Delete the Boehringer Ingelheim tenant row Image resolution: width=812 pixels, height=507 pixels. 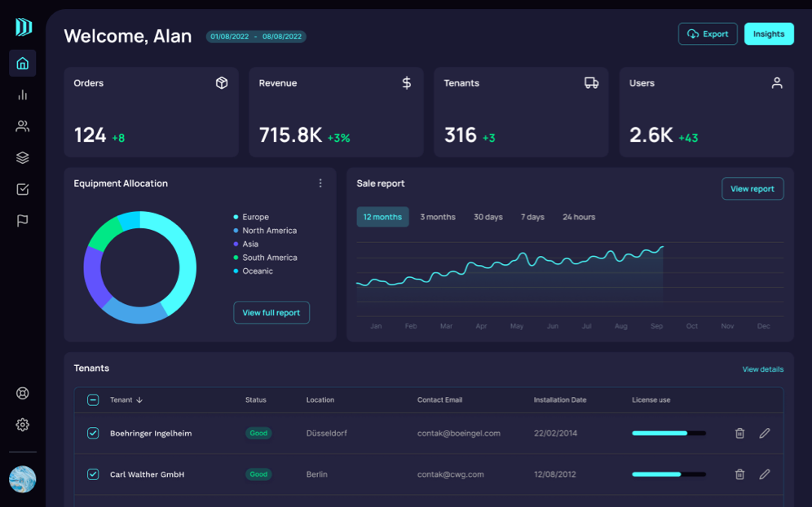coord(739,434)
